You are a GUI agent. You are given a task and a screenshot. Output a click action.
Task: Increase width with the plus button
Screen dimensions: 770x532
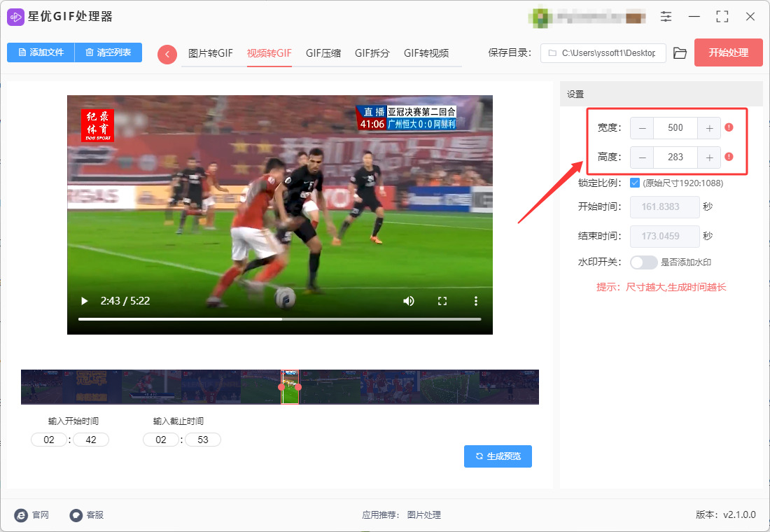[709, 128]
